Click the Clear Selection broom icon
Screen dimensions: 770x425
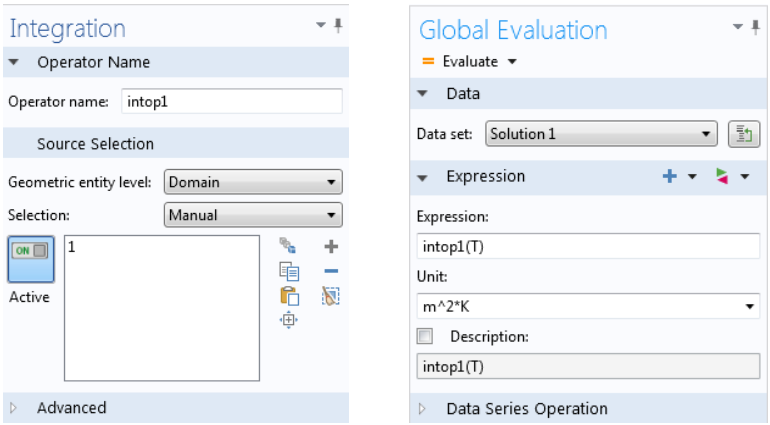pyautogui.click(x=331, y=295)
